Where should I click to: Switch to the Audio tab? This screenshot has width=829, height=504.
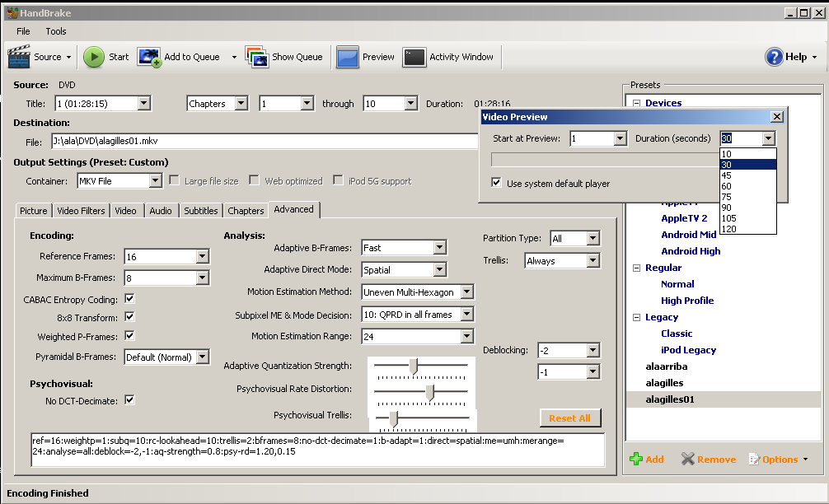[160, 210]
